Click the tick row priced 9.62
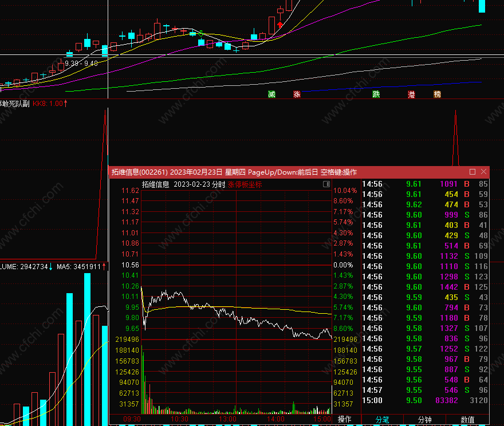Viewport: 504px width, 426px height. click(425, 204)
